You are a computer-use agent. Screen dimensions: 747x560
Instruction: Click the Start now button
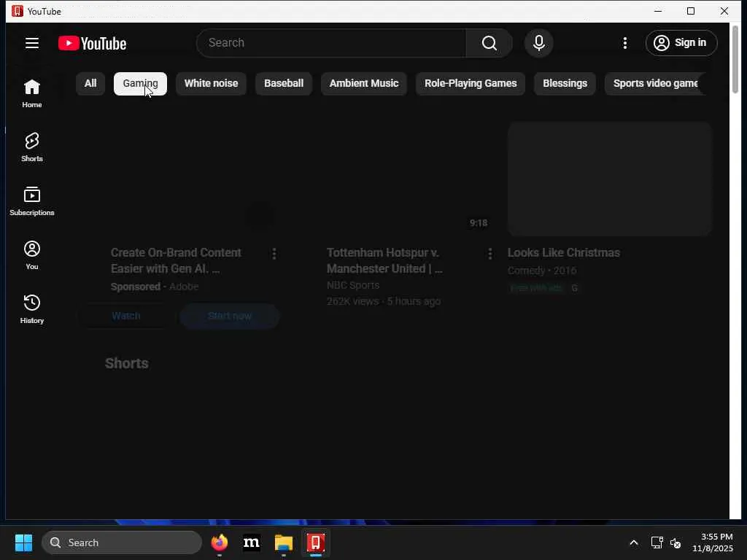[230, 316]
